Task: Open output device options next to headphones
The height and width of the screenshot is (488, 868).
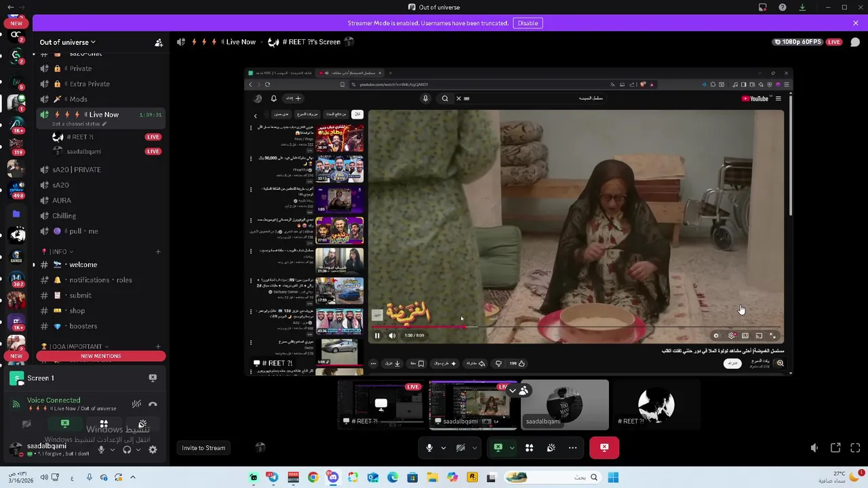Action: tap(138, 449)
